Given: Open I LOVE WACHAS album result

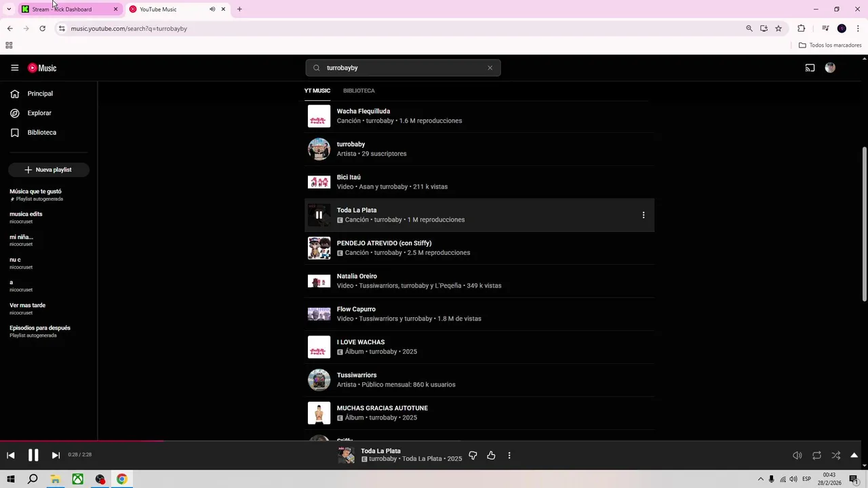Looking at the screenshot, I should 479,347.
